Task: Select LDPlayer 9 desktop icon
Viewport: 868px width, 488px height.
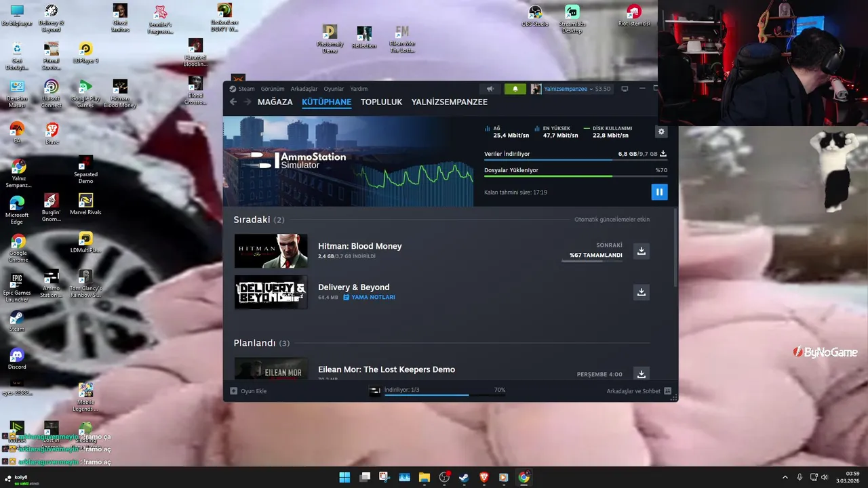Action: pos(85,53)
